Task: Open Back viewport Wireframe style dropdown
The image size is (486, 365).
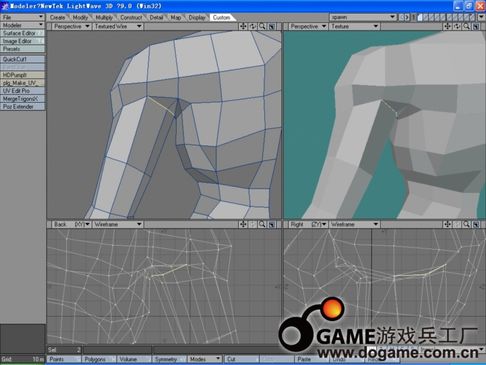Action: click(x=118, y=224)
